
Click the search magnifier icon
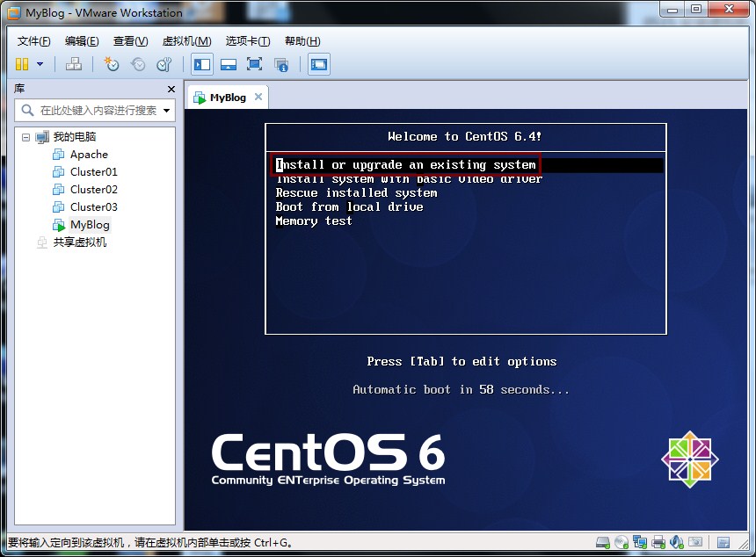coord(27,111)
